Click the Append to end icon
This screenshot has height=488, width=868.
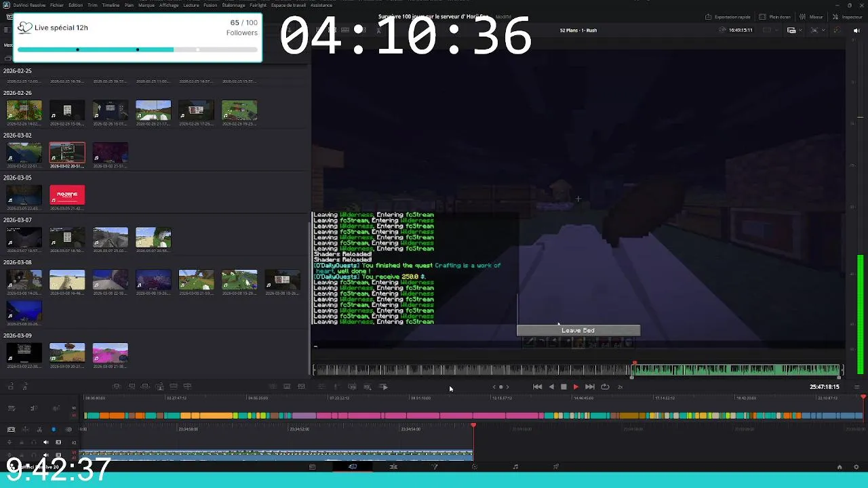(132, 386)
